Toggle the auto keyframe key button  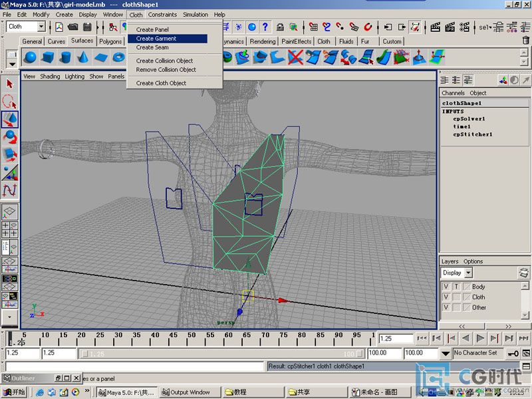[x=513, y=354]
